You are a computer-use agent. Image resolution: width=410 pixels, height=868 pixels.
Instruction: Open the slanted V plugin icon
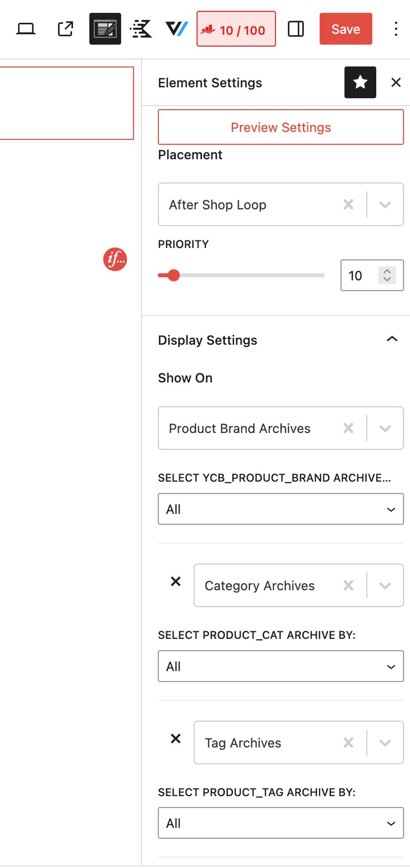[177, 29]
